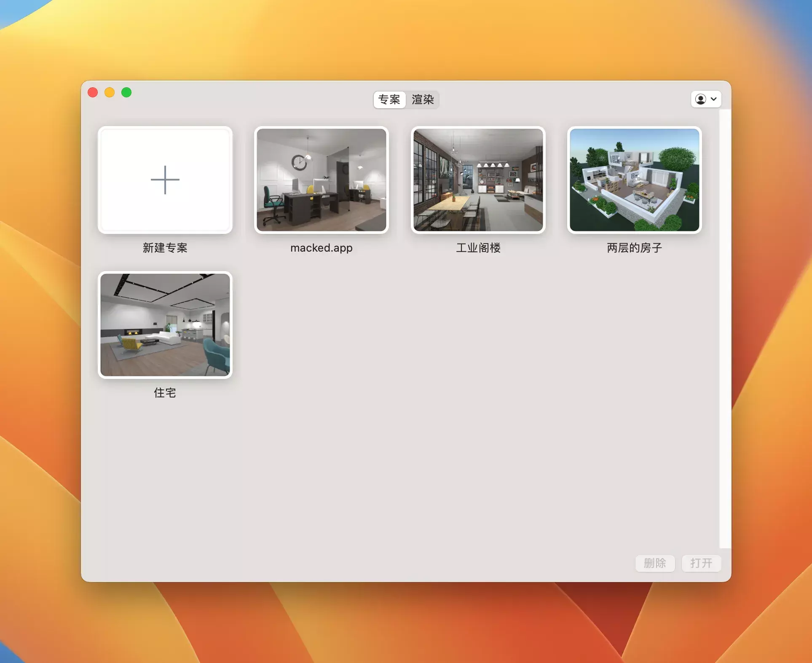Click the user account icon
The image size is (812, 663).
(x=700, y=99)
